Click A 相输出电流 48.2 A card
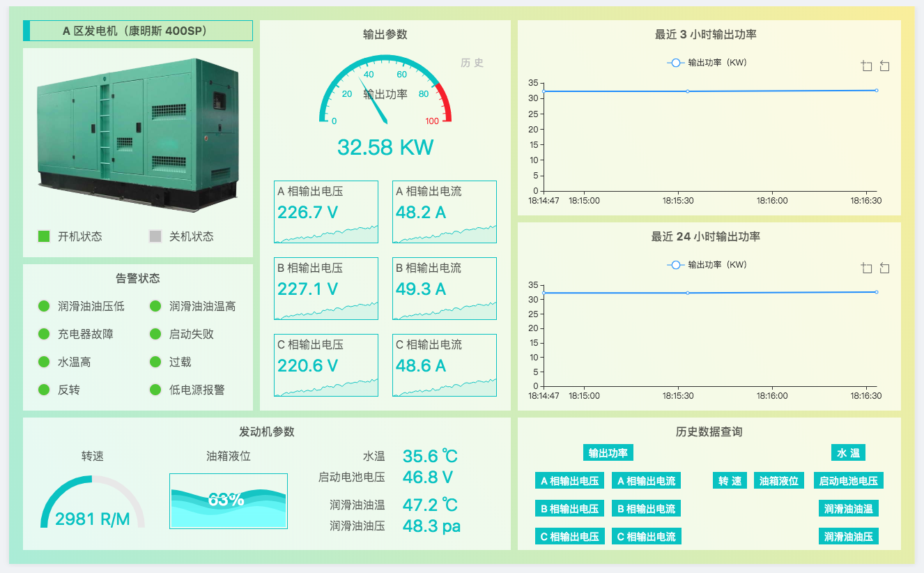The height and width of the screenshot is (573, 924). coord(445,212)
